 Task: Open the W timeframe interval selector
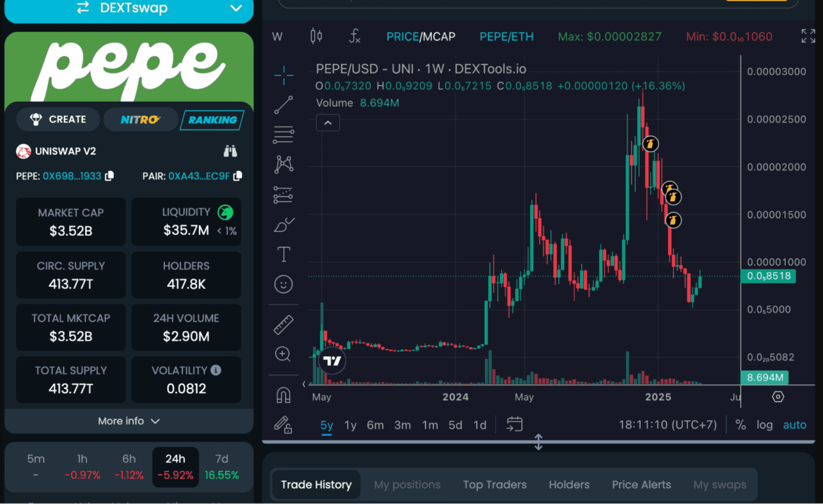277,36
